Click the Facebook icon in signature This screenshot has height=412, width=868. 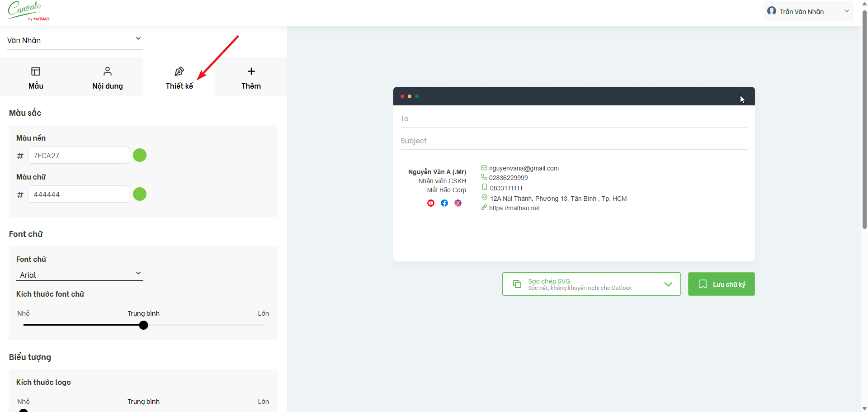444,203
